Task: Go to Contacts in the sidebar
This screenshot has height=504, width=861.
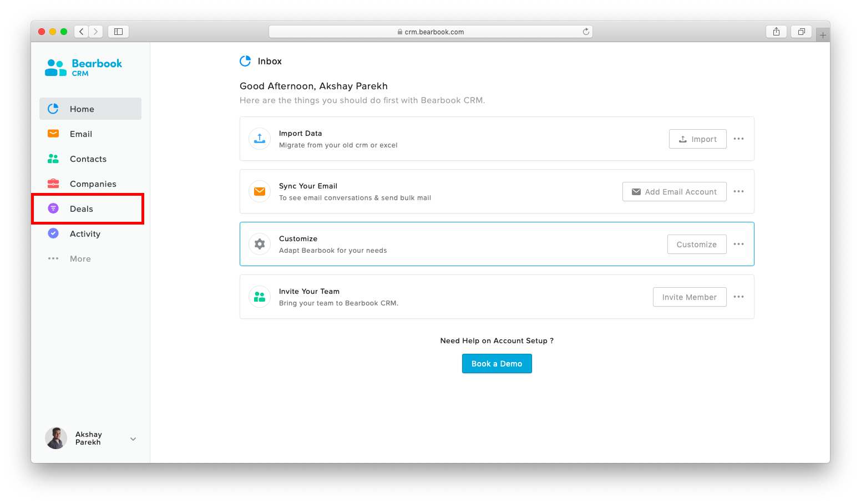Action: click(x=88, y=159)
